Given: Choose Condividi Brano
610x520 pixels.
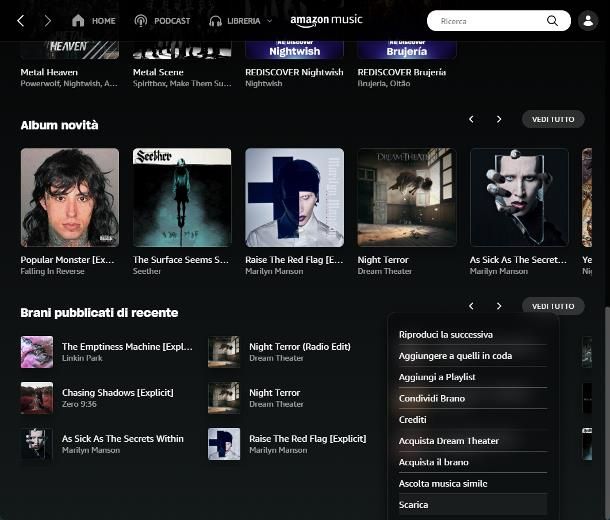Looking at the screenshot, I should tap(473, 398).
